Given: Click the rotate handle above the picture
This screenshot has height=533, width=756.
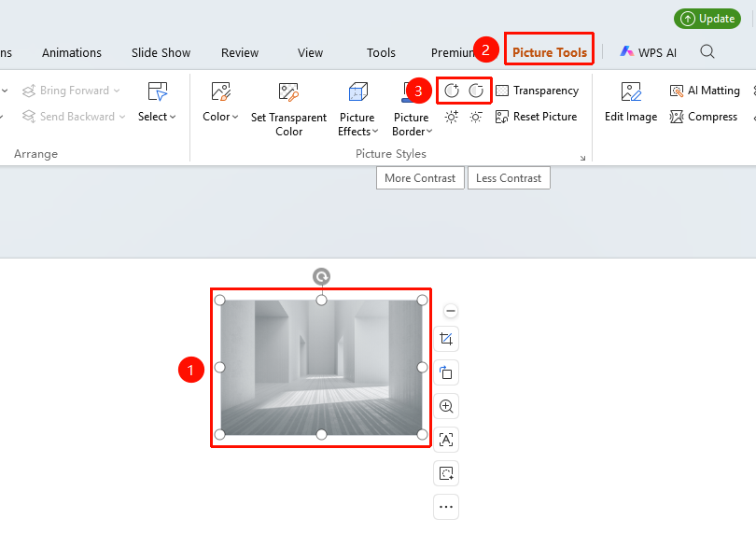Looking at the screenshot, I should point(322,277).
